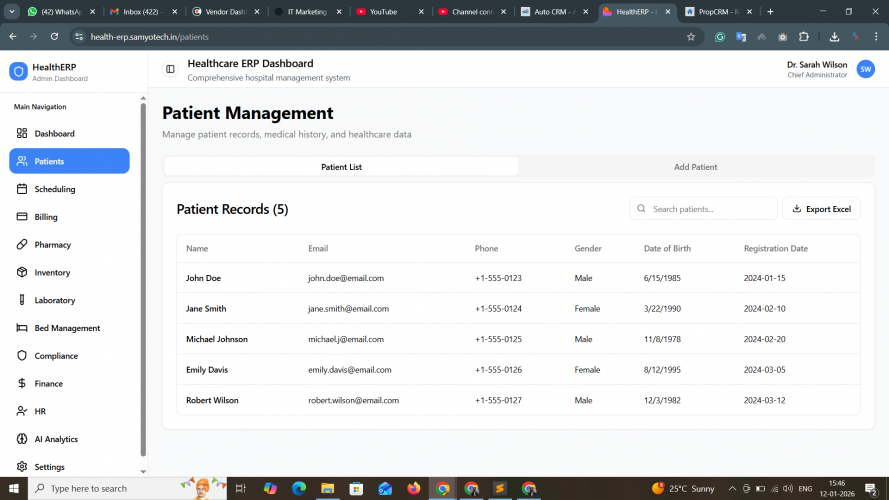Screen dimensions: 889x500
Task: Open Chrome downloads icon
Action: point(834,37)
